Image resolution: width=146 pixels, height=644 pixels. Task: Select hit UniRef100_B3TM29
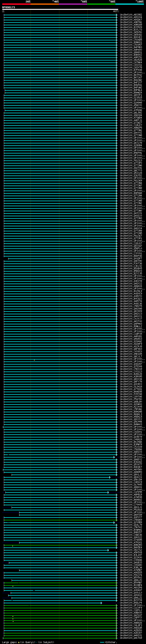tap(131, 27)
